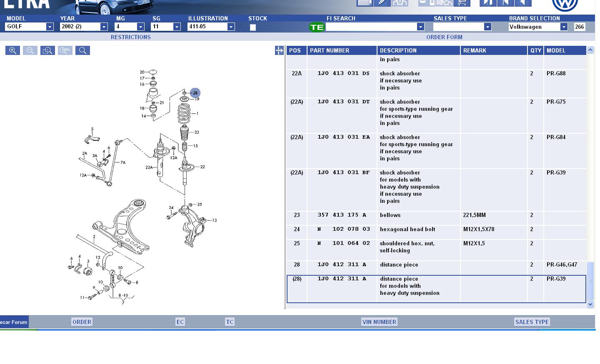The image size is (600, 364).
Task: Click the PART NUMBER column header
Action: (342, 50)
